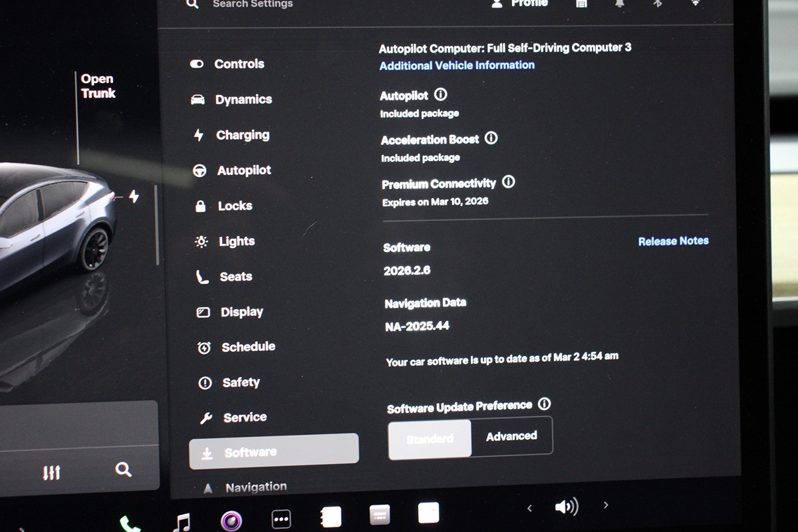Open the white notebook app icon

pos(331,517)
